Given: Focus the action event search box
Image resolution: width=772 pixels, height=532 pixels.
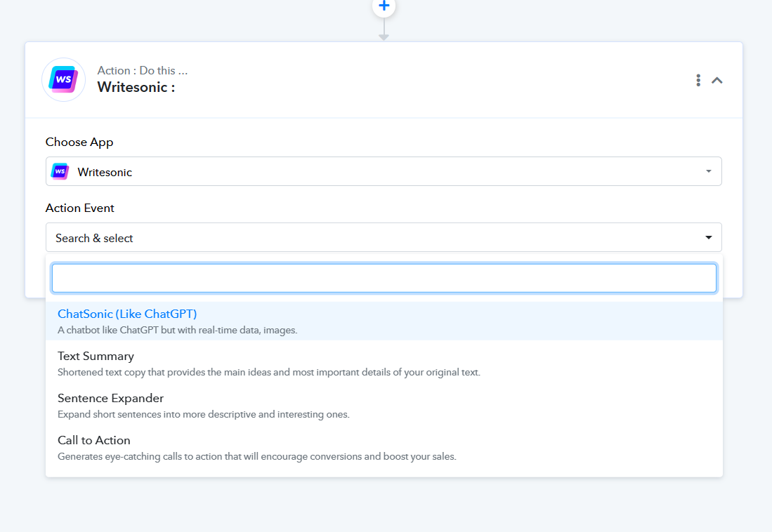Looking at the screenshot, I should pos(384,278).
